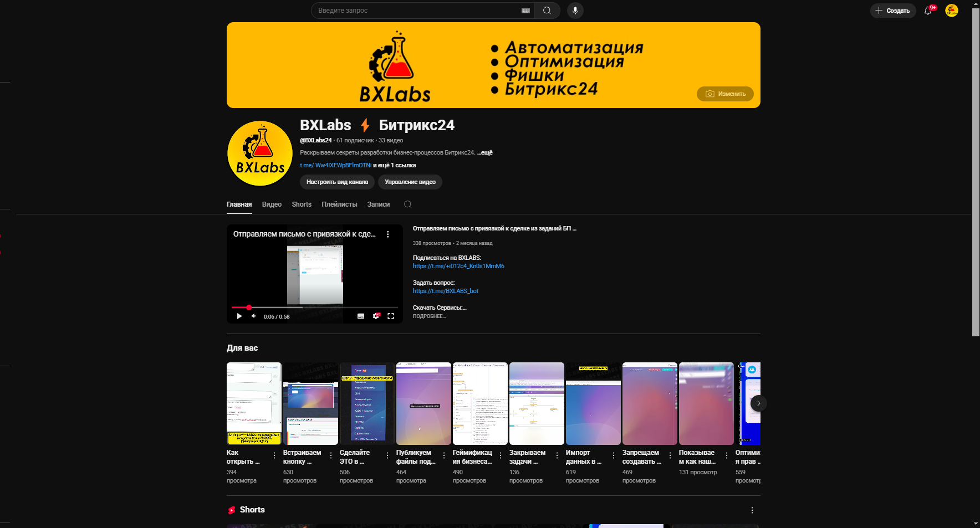Open the BXLABS_bot link
The width and height of the screenshot is (980, 528).
click(x=446, y=291)
